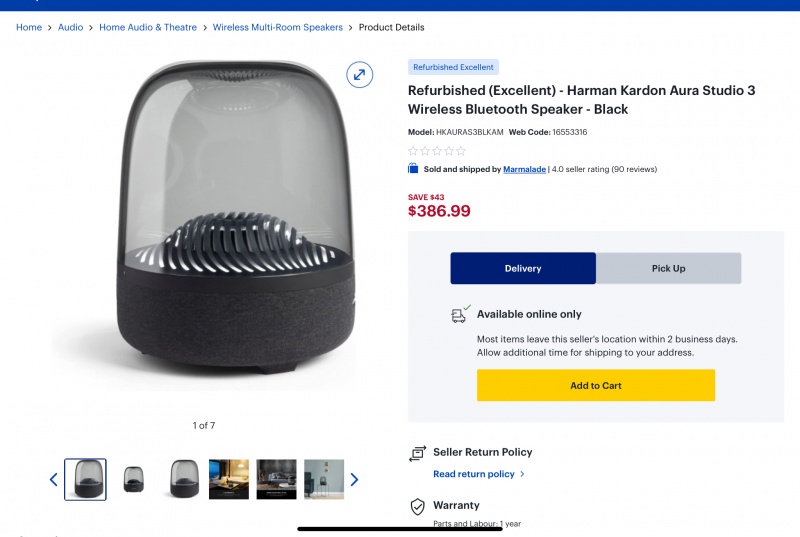Screen dimensions: 800x537
Task: Click the previous thumbnail arrow
Action: tap(54, 480)
